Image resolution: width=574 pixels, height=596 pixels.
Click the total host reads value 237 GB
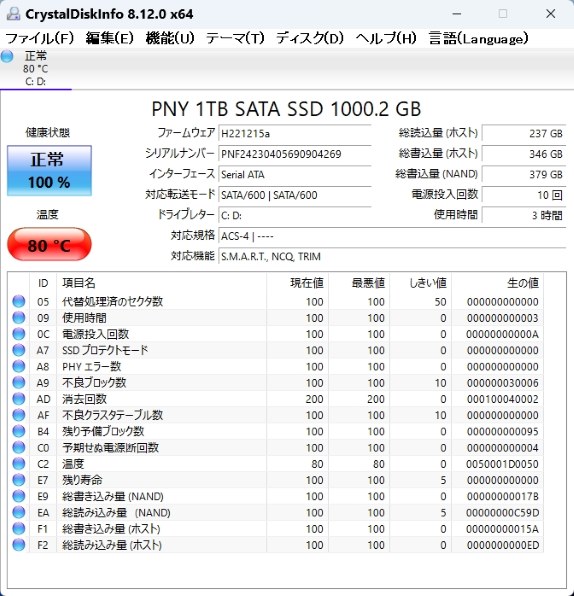pos(524,133)
